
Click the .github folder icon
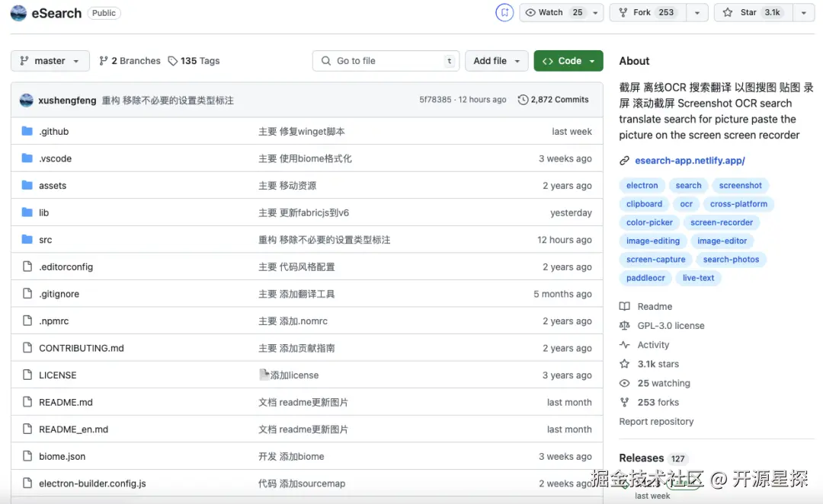point(27,131)
